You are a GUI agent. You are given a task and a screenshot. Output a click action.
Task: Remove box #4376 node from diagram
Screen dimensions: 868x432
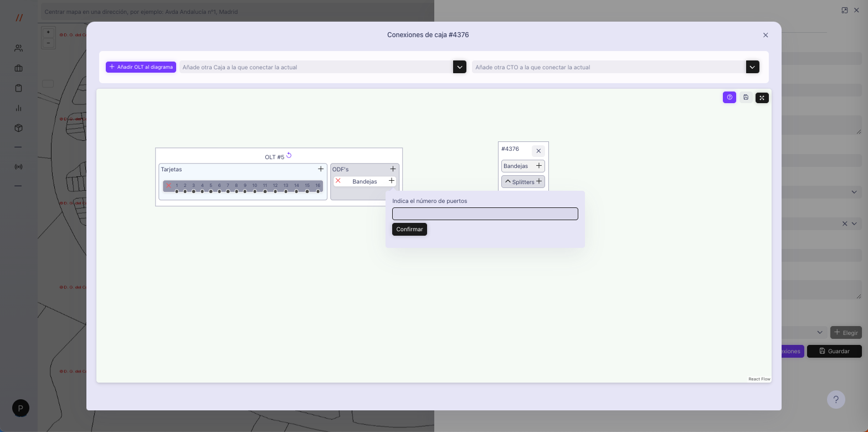point(538,151)
